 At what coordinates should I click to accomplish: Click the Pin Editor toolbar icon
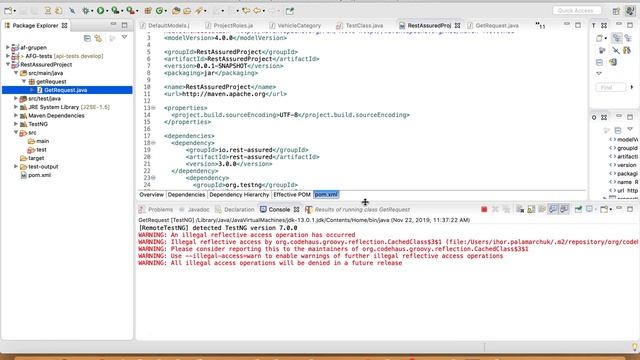click(x=289, y=11)
